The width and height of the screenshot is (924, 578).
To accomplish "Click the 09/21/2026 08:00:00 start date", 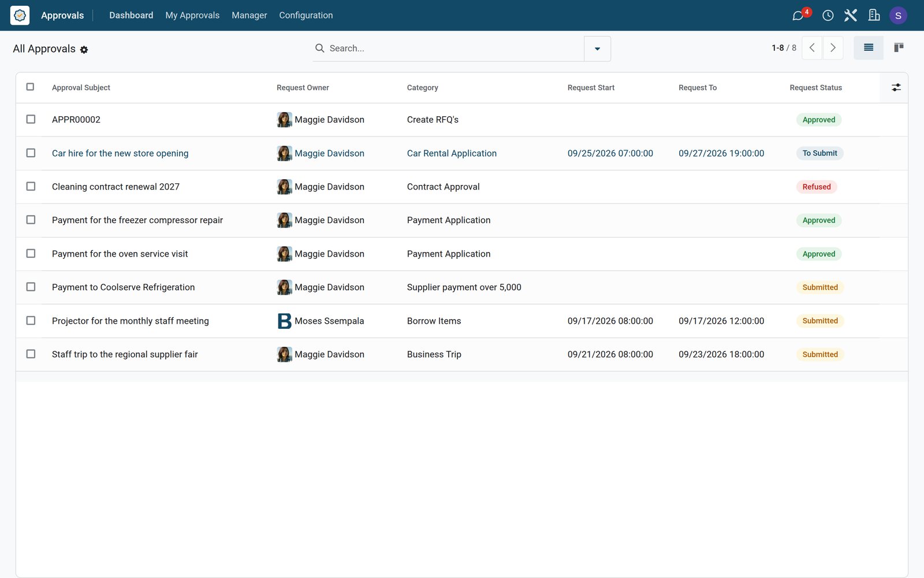I will [x=610, y=354].
